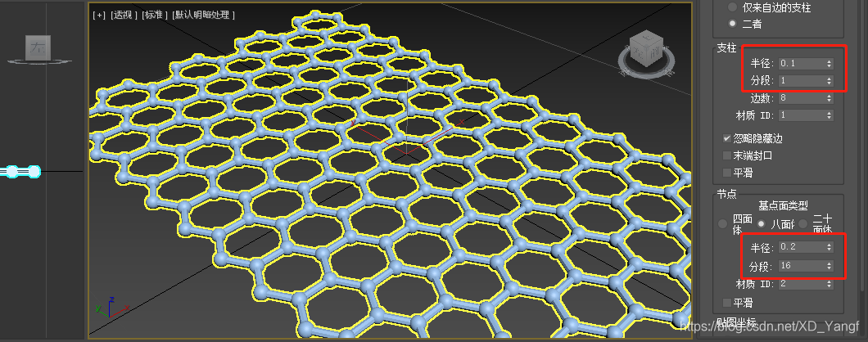Click the spinner arrows for 节点 半径
Image resolution: width=868 pixels, height=342 pixels.
click(830, 247)
